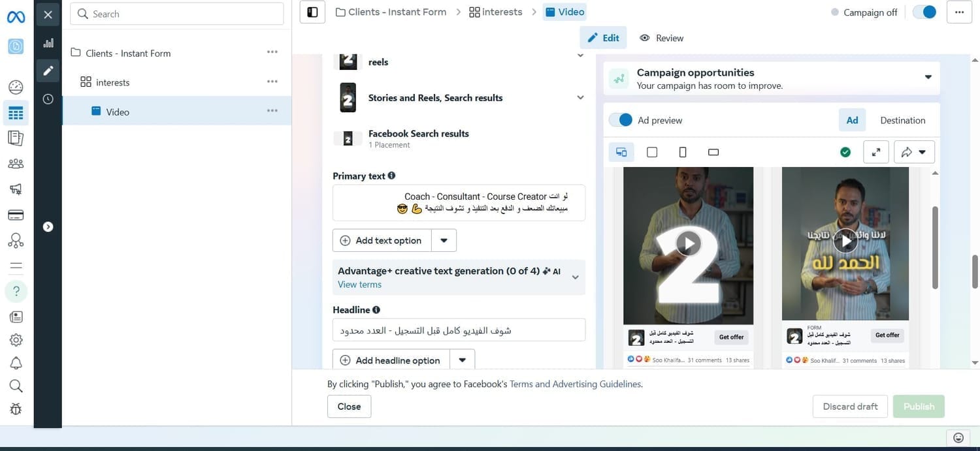Click the Video breadcrumb
Screen dimensions: 980x451
coord(564,12)
